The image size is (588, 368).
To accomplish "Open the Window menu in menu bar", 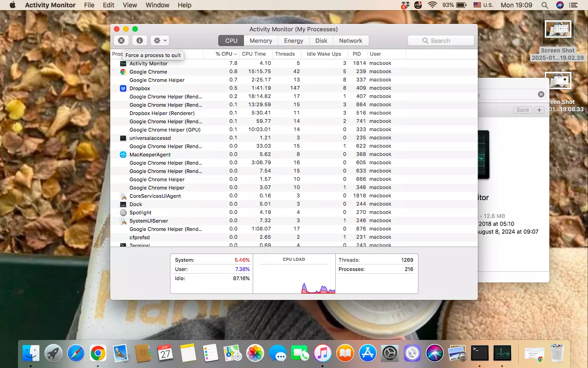I will click(x=157, y=5).
